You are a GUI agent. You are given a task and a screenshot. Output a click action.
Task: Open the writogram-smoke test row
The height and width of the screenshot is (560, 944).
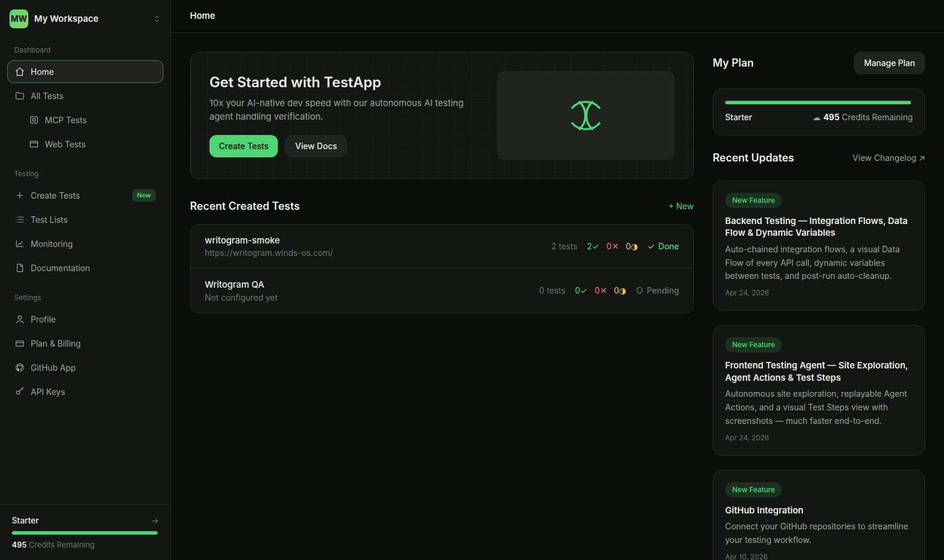tap(442, 246)
